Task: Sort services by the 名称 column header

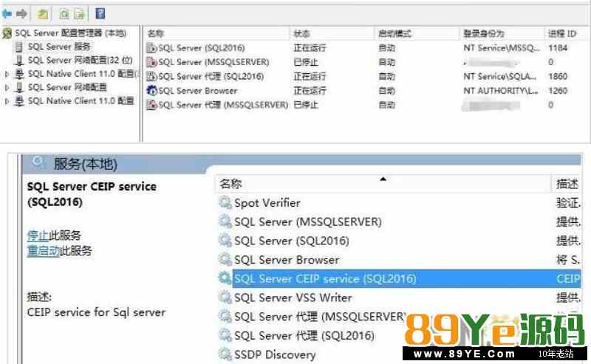Action: pyautogui.click(x=230, y=184)
